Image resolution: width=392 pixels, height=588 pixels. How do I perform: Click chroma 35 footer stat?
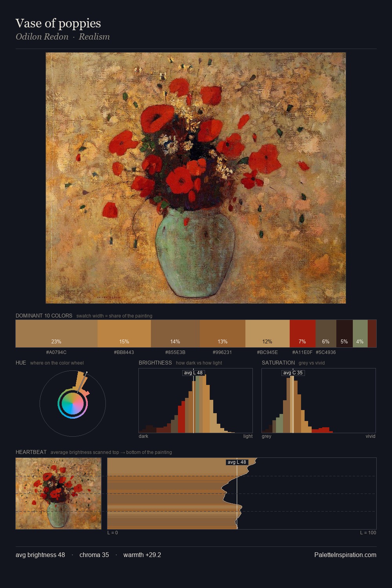pyautogui.click(x=94, y=555)
